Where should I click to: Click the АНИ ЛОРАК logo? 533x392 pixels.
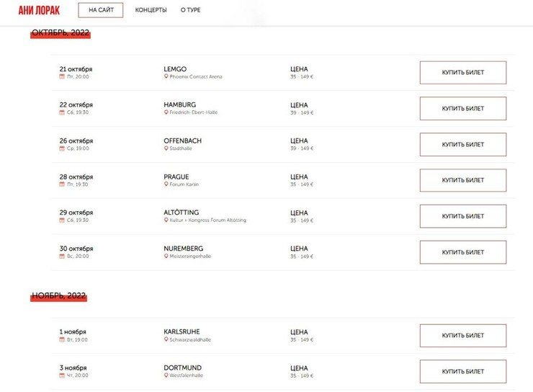click(39, 10)
